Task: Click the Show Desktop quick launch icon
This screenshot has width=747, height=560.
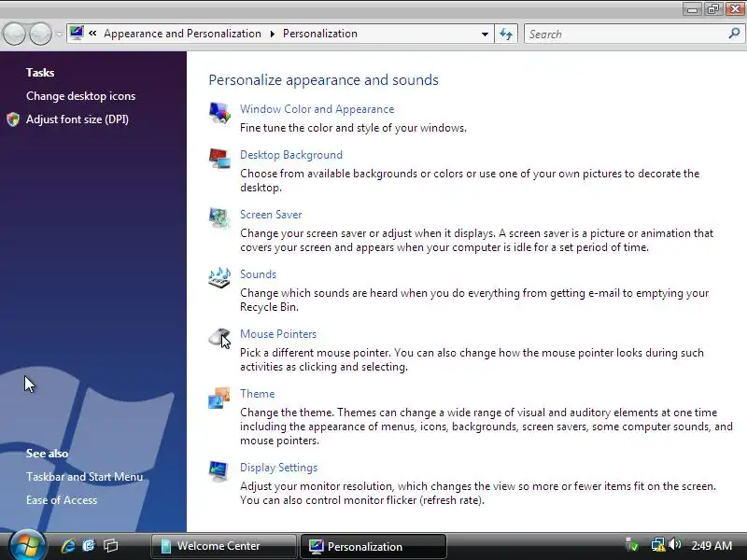Action: click(89, 546)
